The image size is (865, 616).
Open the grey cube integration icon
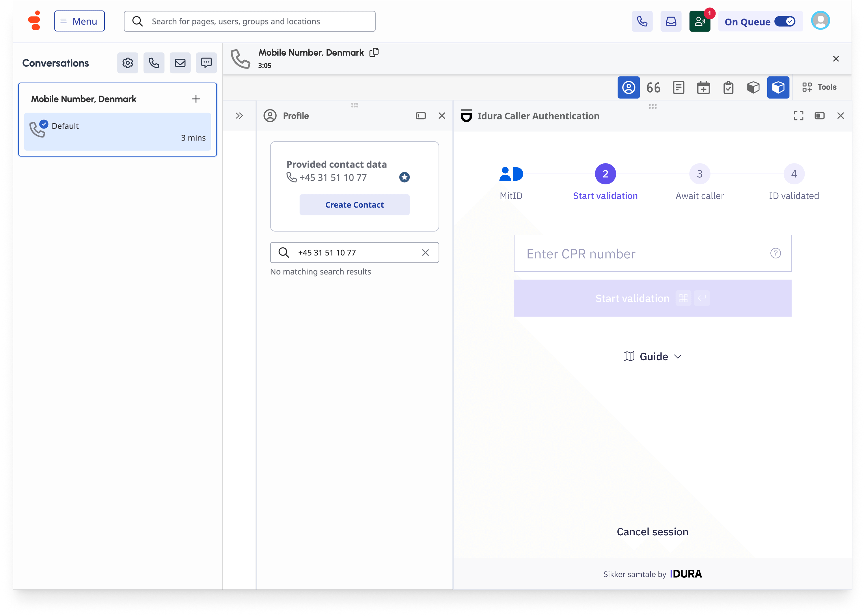[x=753, y=88]
